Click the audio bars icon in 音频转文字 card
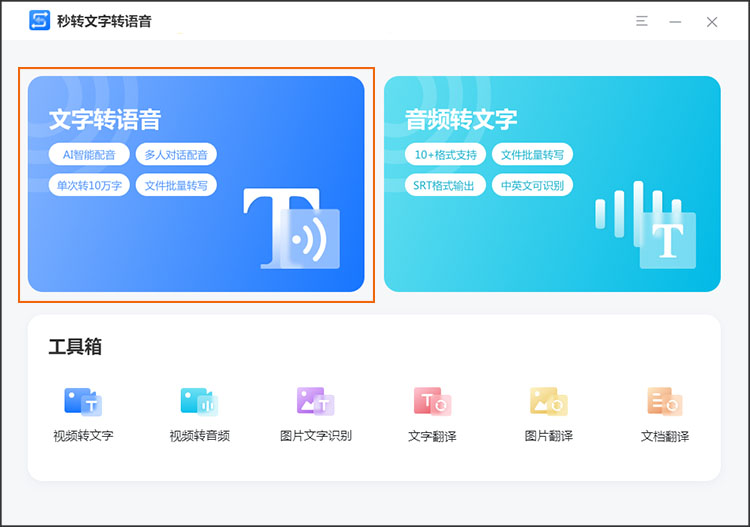750x527 pixels. 646,225
